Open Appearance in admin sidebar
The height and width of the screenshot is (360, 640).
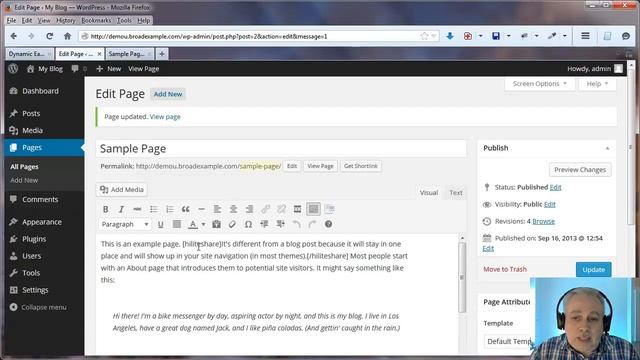click(45, 222)
